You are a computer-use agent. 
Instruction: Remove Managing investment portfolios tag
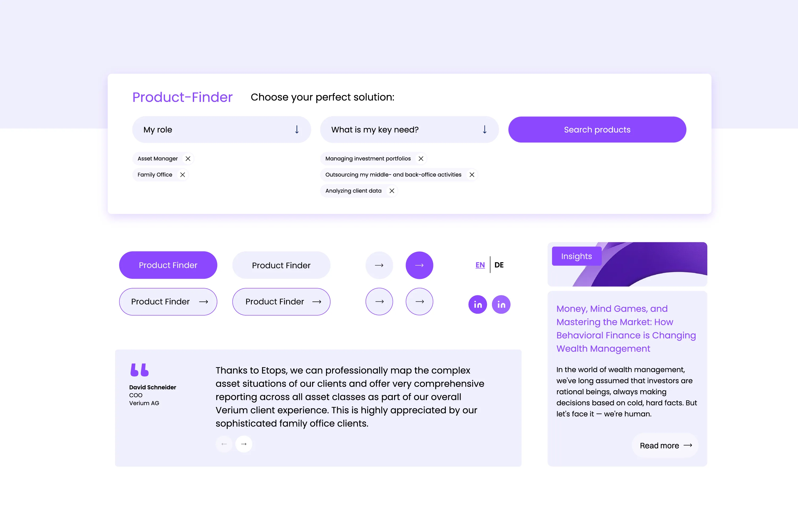point(421,158)
